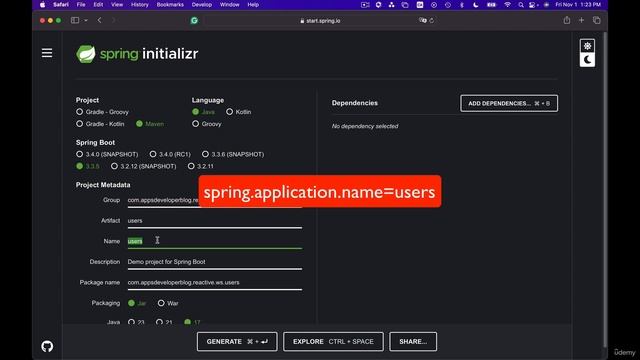
Task: Click the EXPLORE button
Action: point(333,342)
